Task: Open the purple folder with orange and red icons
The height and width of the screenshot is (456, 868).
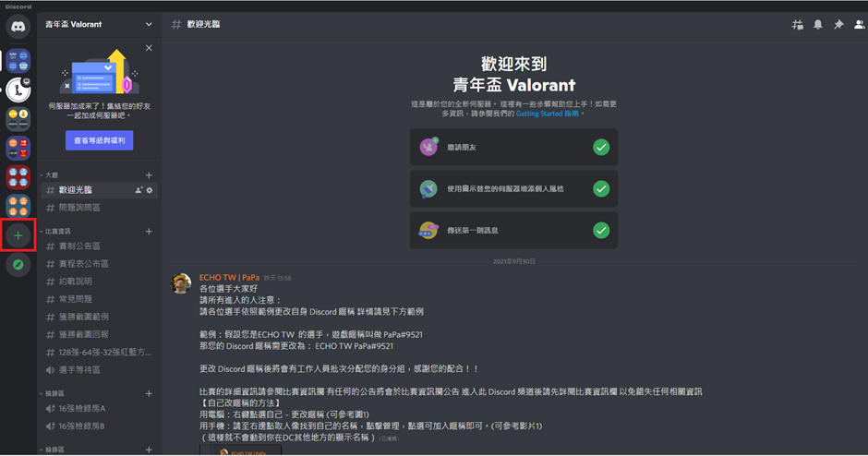Action: (18, 149)
